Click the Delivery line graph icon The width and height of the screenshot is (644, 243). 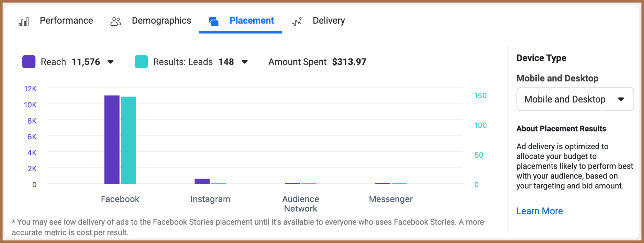(297, 21)
